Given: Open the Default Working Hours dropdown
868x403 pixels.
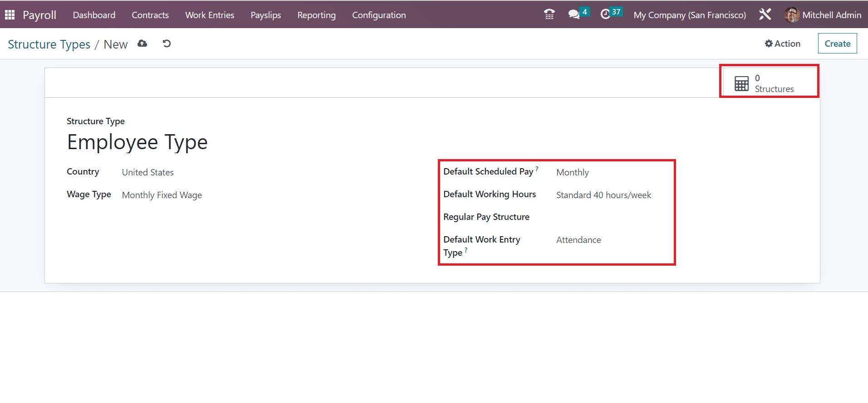Looking at the screenshot, I should pyautogui.click(x=608, y=195).
